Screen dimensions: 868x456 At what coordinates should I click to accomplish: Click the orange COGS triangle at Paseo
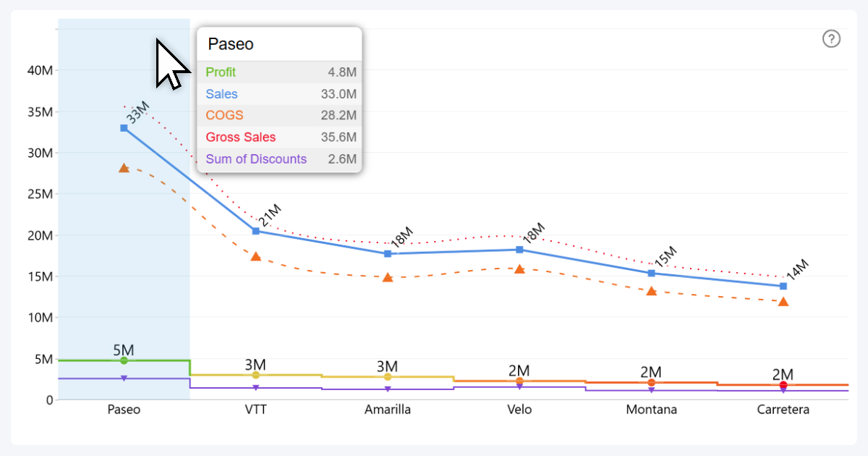(x=124, y=168)
